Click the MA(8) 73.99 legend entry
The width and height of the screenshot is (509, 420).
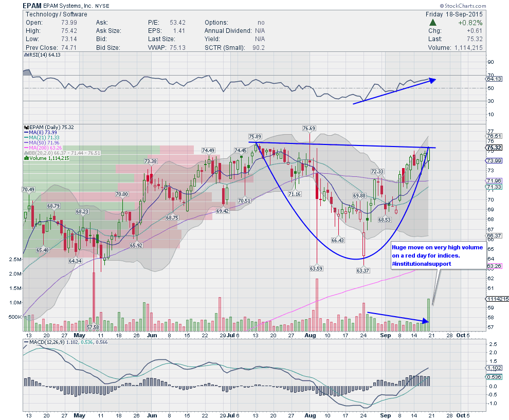tap(41, 133)
